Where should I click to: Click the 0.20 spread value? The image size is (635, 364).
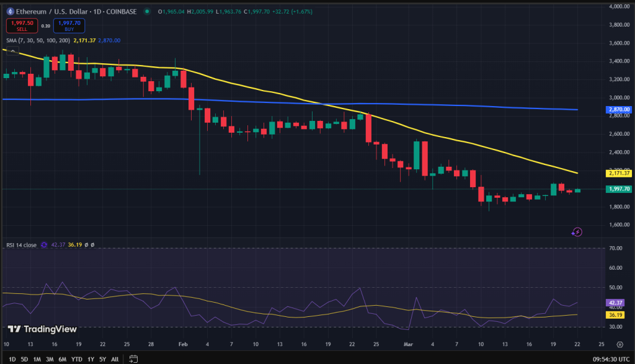coord(46,26)
